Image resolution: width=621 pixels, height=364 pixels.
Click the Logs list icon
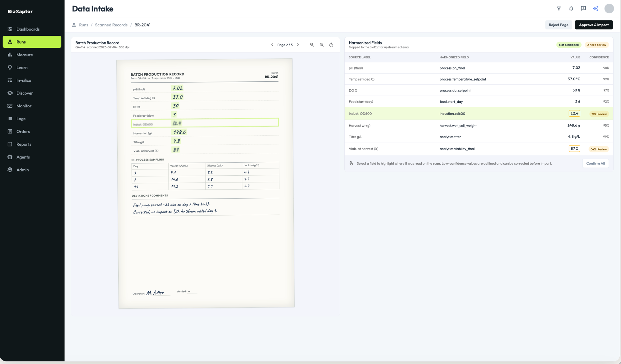[x=10, y=119]
